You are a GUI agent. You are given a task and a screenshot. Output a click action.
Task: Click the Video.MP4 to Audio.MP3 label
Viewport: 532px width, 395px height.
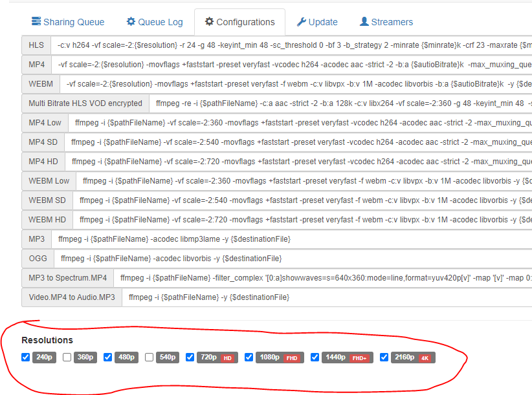(71, 297)
